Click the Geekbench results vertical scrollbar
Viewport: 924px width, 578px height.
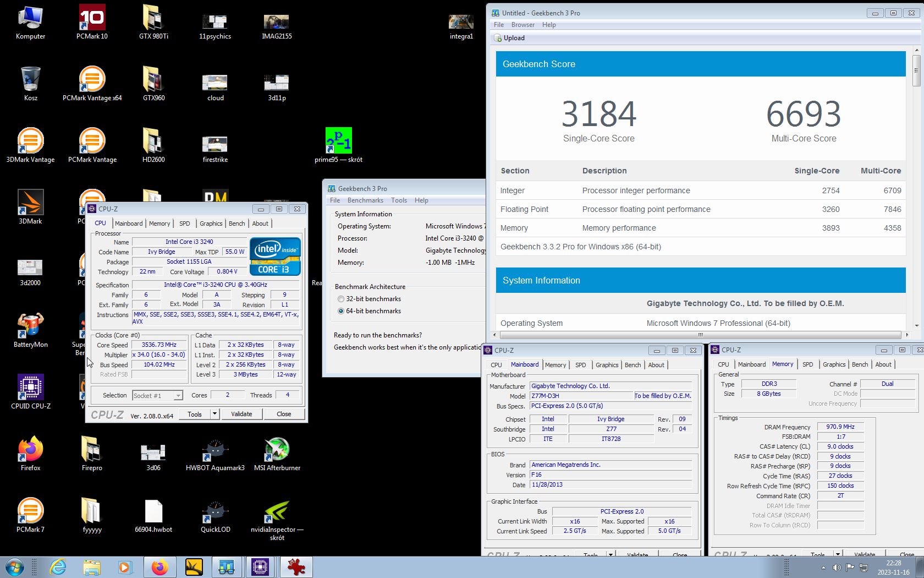click(916, 69)
